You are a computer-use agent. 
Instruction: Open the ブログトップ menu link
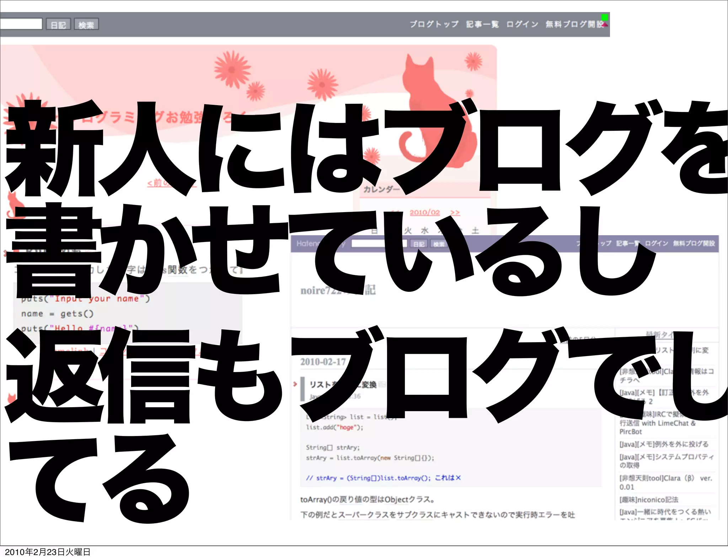[434, 24]
